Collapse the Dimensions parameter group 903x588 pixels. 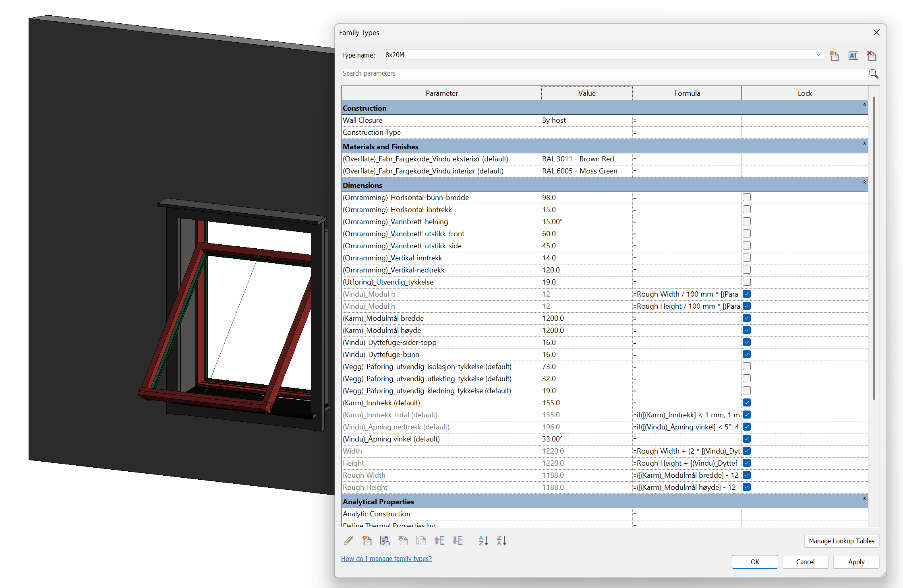click(x=864, y=182)
